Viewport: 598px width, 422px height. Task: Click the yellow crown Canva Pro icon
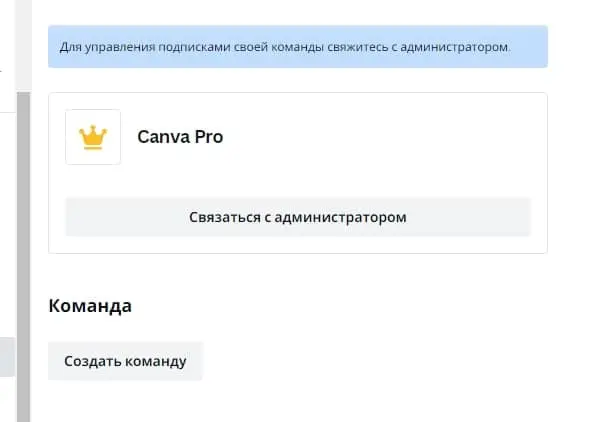[93, 137]
